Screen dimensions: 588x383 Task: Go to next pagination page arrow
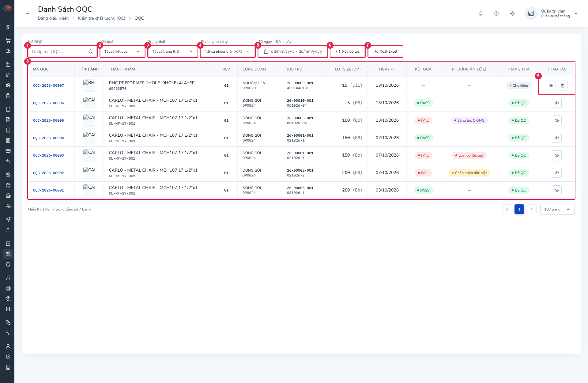coord(532,209)
